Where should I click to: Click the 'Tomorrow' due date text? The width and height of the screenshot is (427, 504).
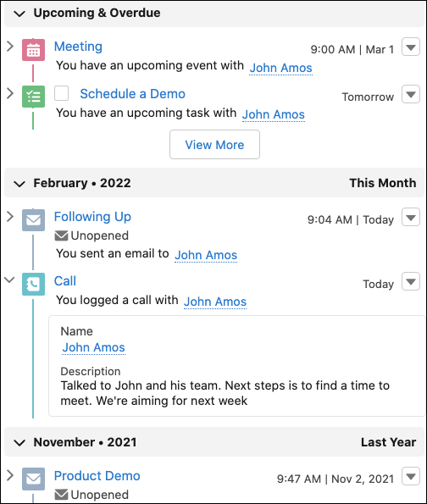tap(368, 97)
